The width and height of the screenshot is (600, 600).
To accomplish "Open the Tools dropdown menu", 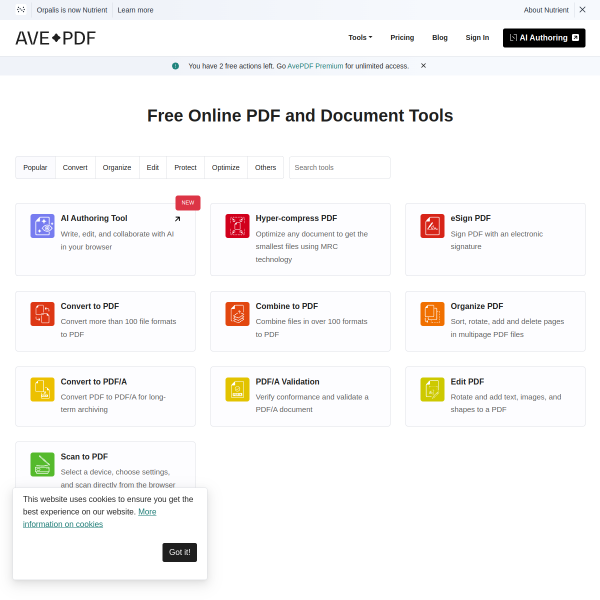I will 360,38.
